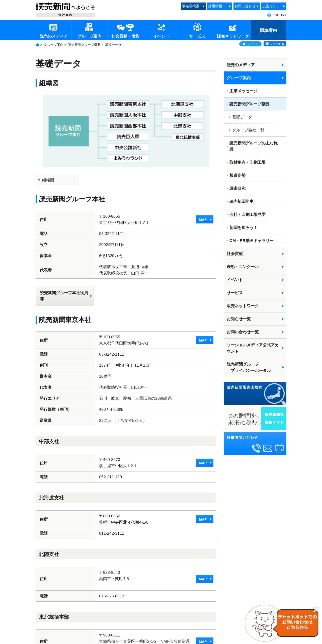Expand 表彰・コンクール in the sidebar
Viewport: 322px width, 644px height.
[255, 267]
